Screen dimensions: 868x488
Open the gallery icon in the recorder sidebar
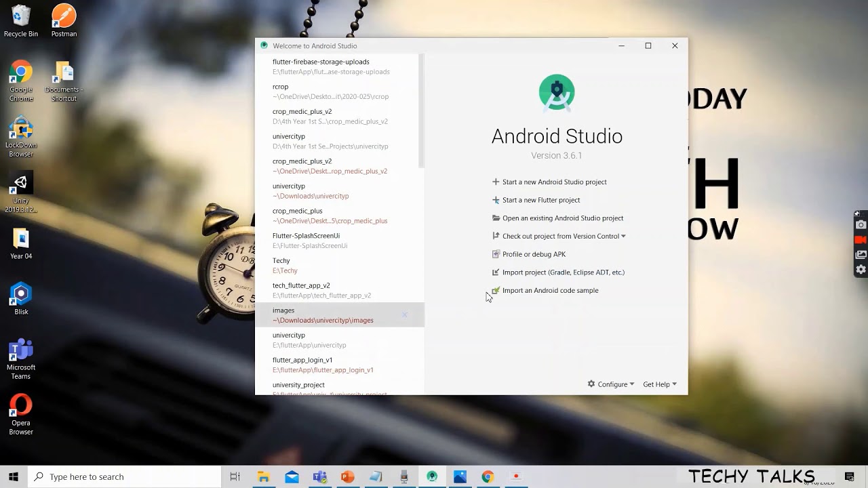pos(861,254)
